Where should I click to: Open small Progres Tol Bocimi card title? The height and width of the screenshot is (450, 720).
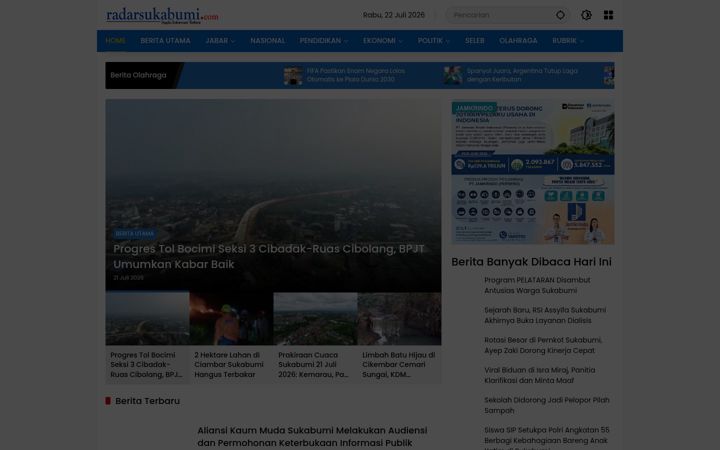pyautogui.click(x=146, y=365)
